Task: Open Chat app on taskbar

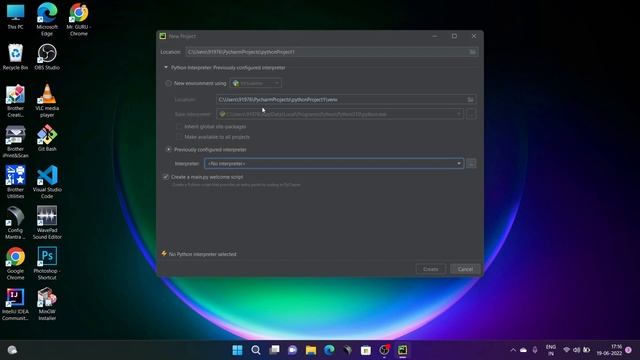Action: (x=293, y=350)
